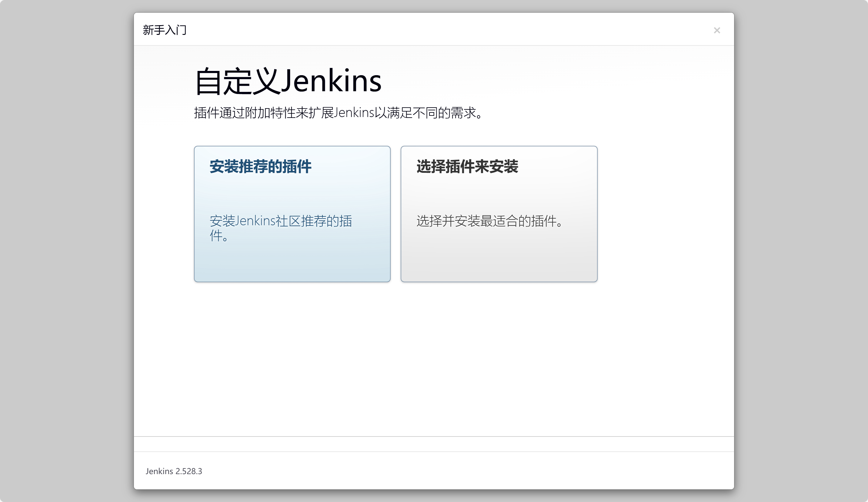This screenshot has width=868, height=502.
Task: Click the dialog header bar beside 新手入门
Action: coord(434,30)
